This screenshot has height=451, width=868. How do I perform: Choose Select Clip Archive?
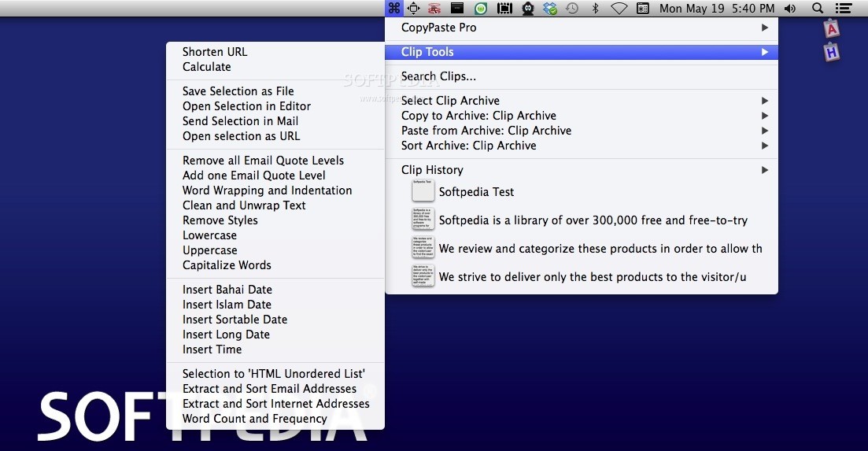[582, 101]
